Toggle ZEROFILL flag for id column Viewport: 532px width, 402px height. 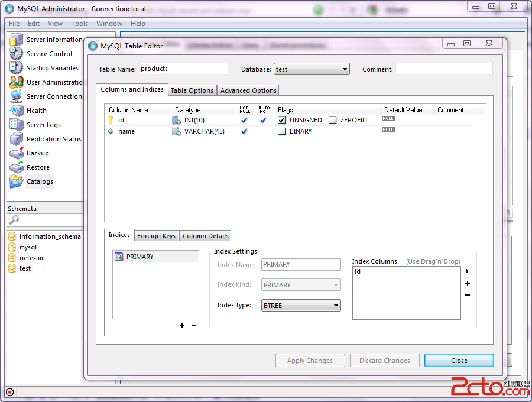click(332, 120)
